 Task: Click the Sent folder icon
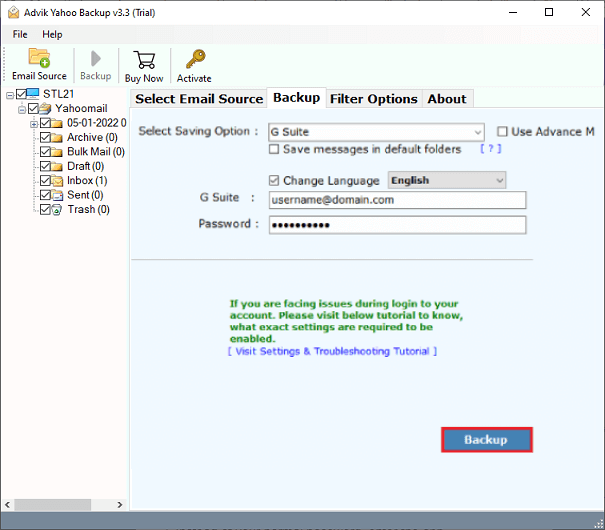(57, 196)
